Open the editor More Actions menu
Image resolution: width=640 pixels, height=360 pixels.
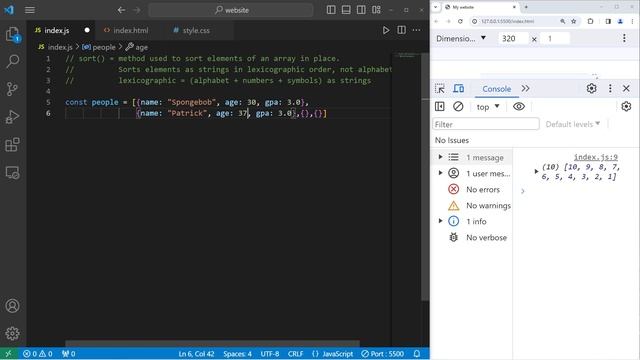click(416, 30)
